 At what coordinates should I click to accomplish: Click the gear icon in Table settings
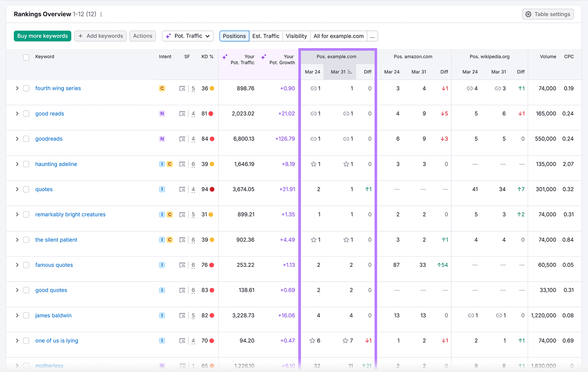[528, 14]
